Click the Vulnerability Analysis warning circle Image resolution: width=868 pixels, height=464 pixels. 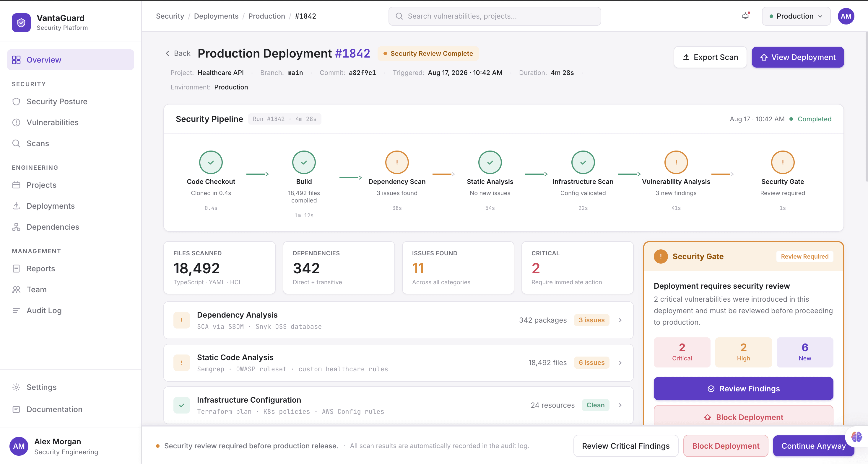(x=676, y=162)
